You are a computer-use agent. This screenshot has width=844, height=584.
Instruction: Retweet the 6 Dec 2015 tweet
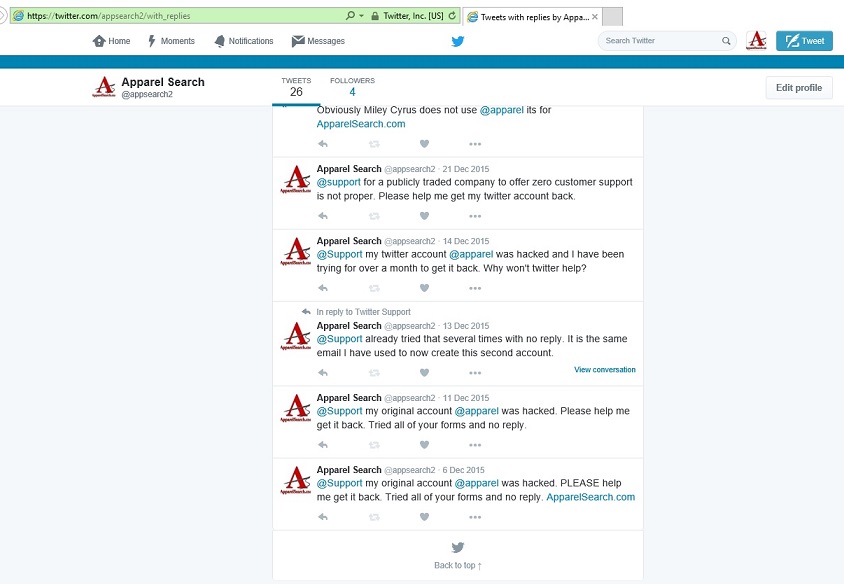tap(374, 517)
